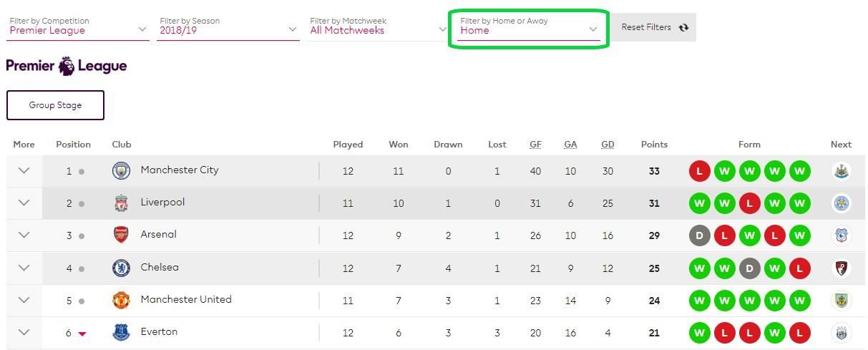Click the Arsenal club crest
The width and height of the screenshot is (868, 350).
pos(122,235)
